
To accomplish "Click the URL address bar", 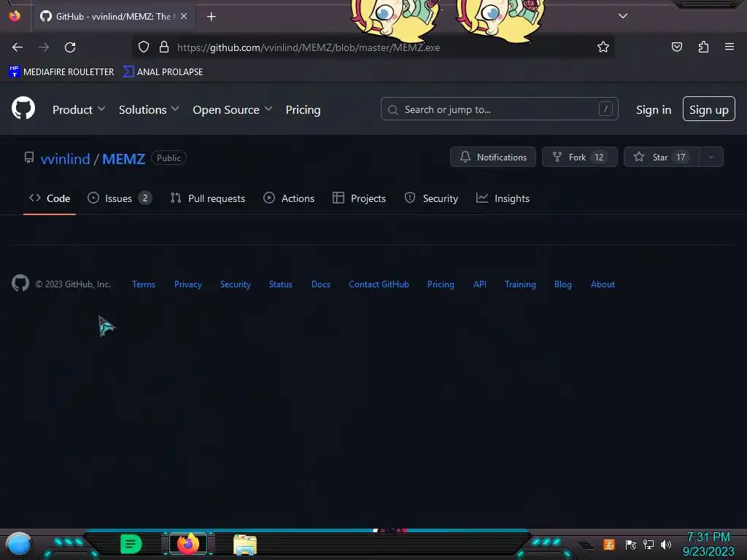I will click(x=374, y=47).
